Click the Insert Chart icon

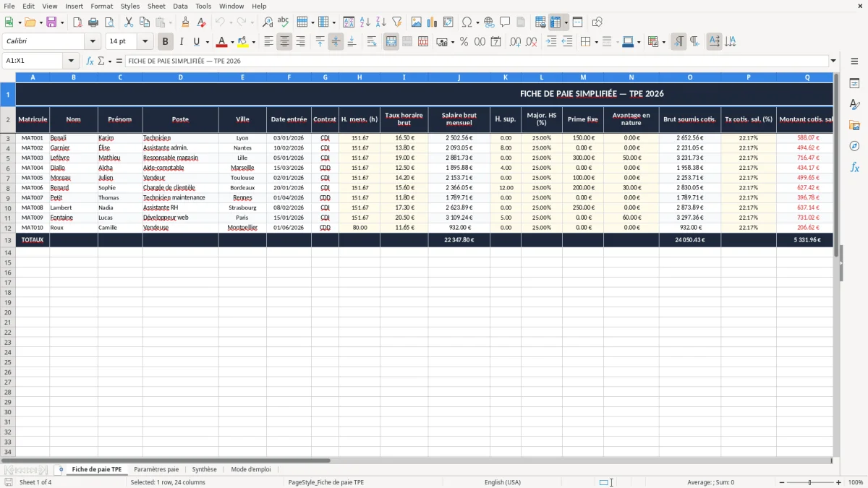tap(433, 22)
